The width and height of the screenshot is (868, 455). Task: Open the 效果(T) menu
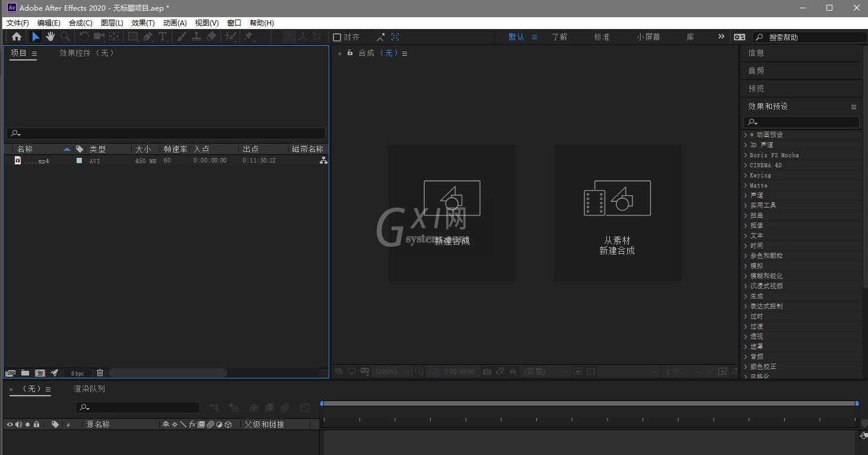pos(143,23)
